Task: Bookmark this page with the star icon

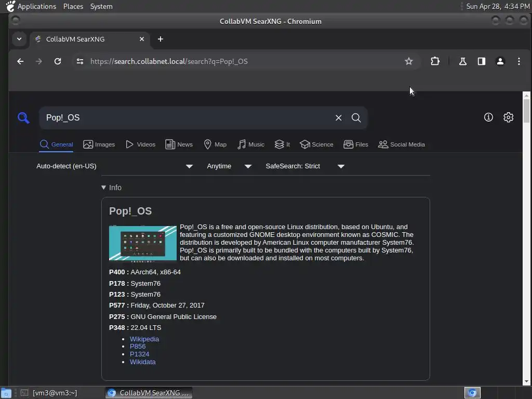Action: point(408,61)
